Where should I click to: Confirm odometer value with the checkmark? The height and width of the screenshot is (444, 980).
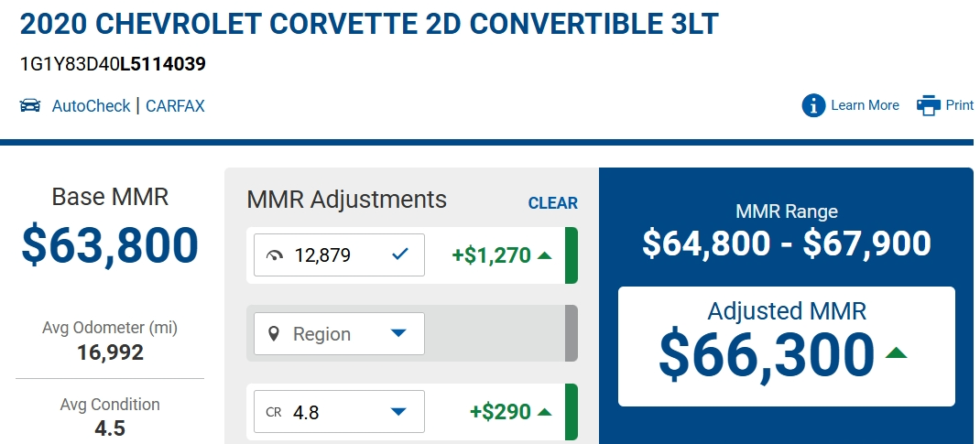point(400,254)
